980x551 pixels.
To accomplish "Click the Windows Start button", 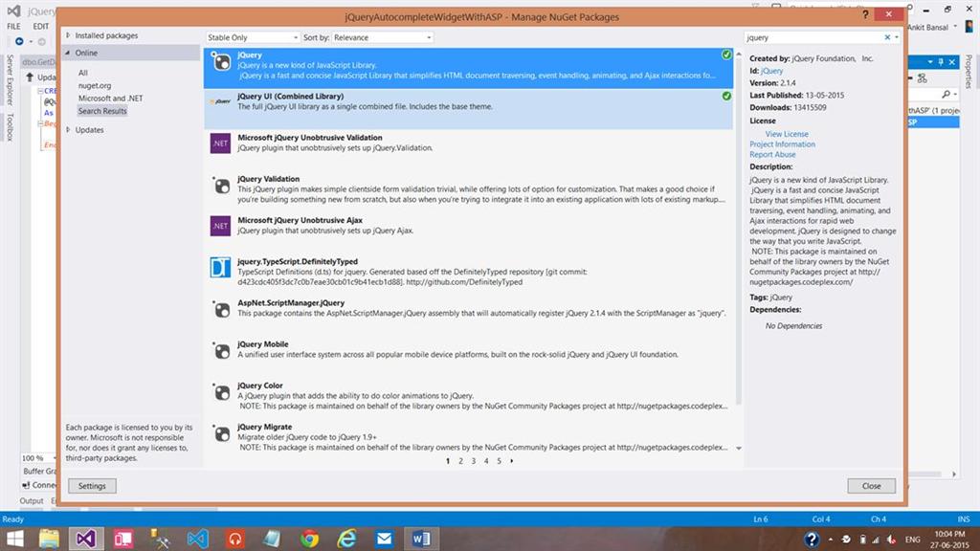I will [13, 539].
